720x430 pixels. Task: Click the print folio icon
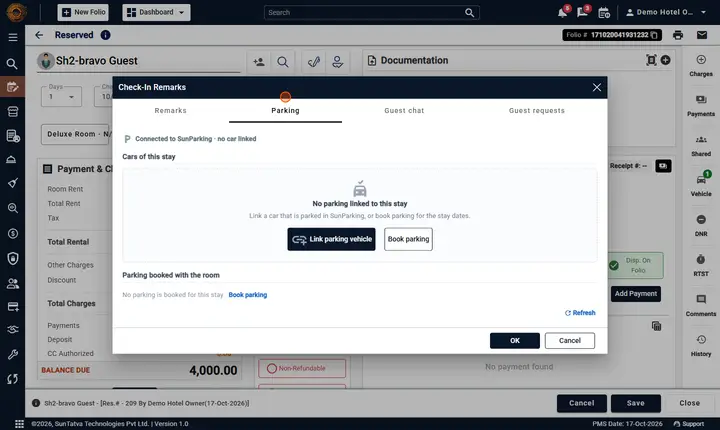(x=678, y=35)
